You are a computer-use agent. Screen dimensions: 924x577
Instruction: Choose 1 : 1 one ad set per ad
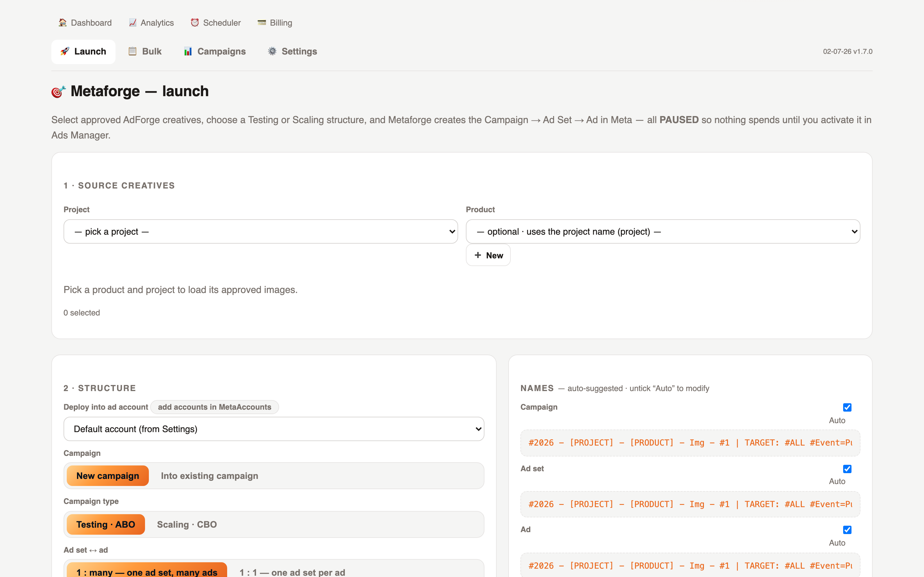tap(292, 572)
